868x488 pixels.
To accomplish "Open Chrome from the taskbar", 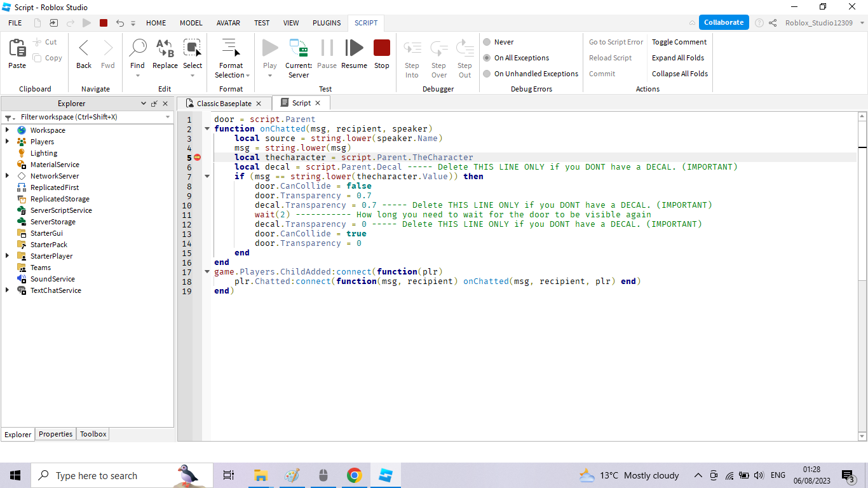I will (354, 475).
